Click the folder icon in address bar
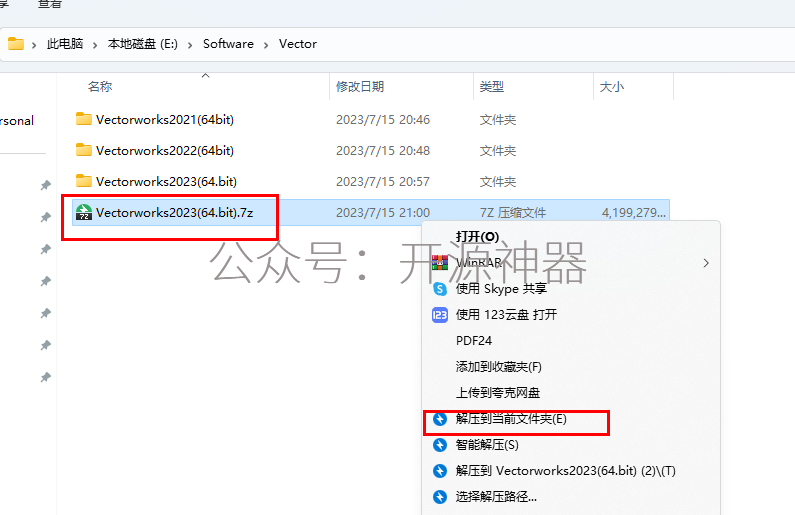The image size is (795, 515). [x=16, y=44]
